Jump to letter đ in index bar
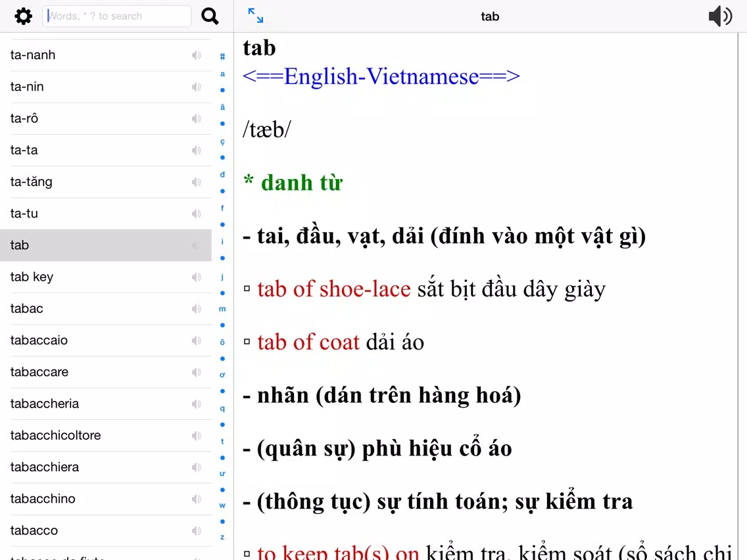The width and height of the screenshot is (747, 560). pyautogui.click(x=222, y=174)
